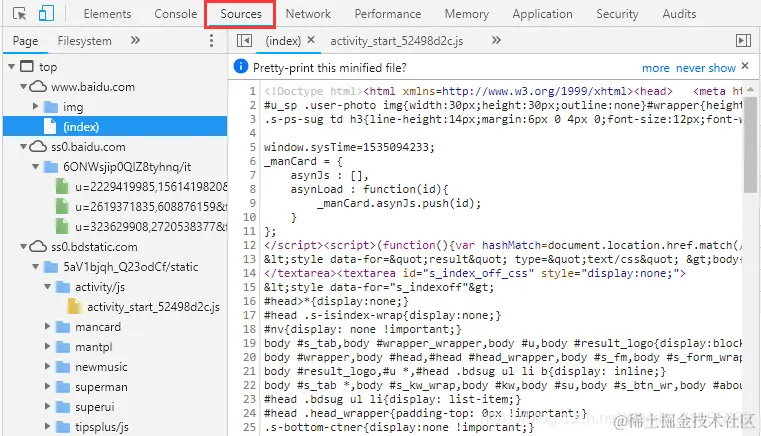Collapse the 6ONWsjip0QIZ8tyhnq/it folder
Screen dimensions: 761x436
(35, 167)
